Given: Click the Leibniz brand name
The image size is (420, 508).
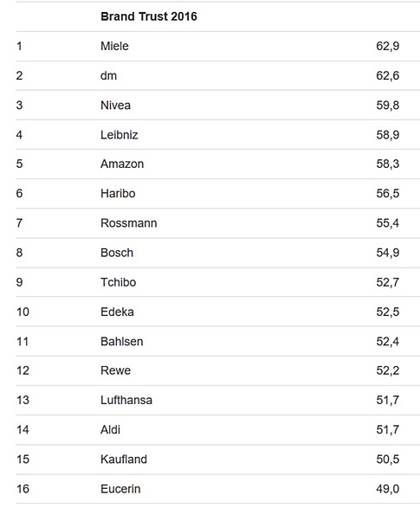Looking at the screenshot, I should pos(120,135).
